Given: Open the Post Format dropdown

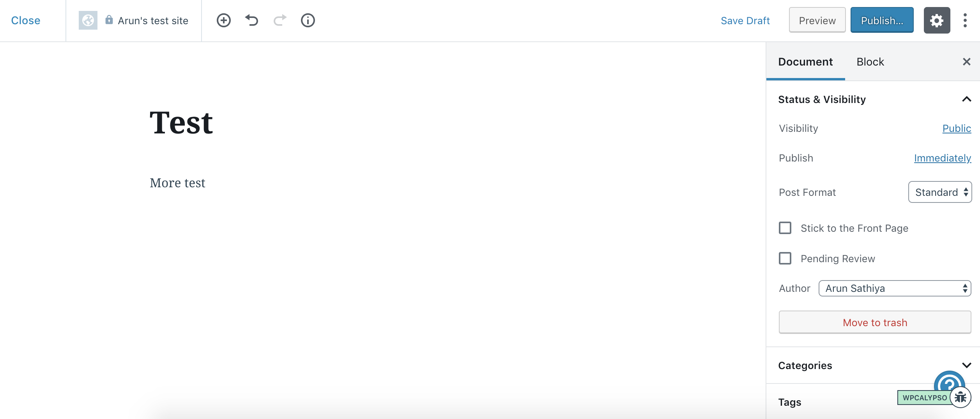Looking at the screenshot, I should coord(940,192).
